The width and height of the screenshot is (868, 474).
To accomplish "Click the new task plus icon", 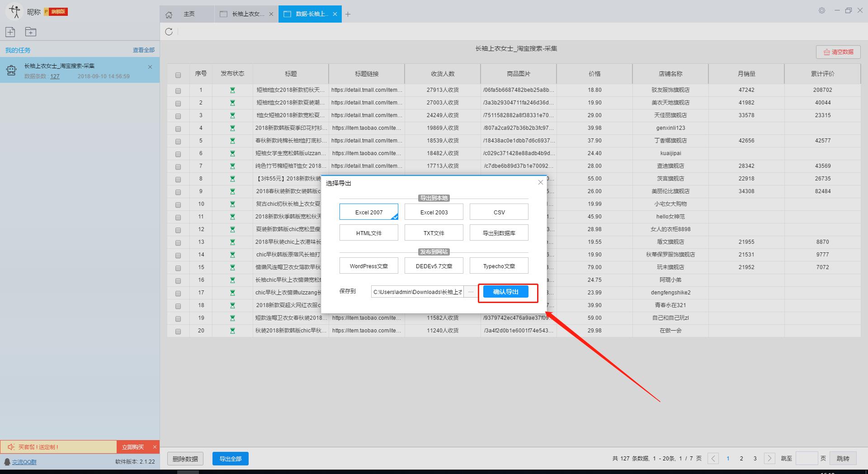I will pos(10,32).
